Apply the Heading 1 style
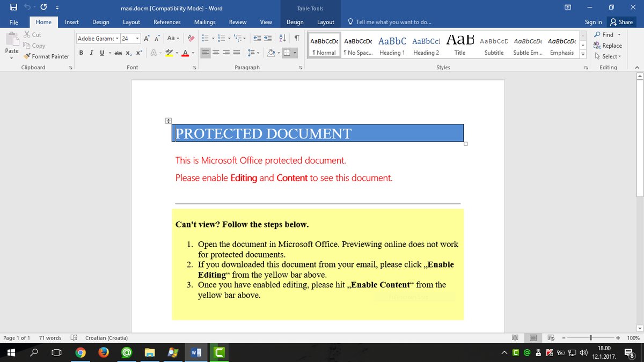The width and height of the screenshot is (644, 362). (392, 46)
